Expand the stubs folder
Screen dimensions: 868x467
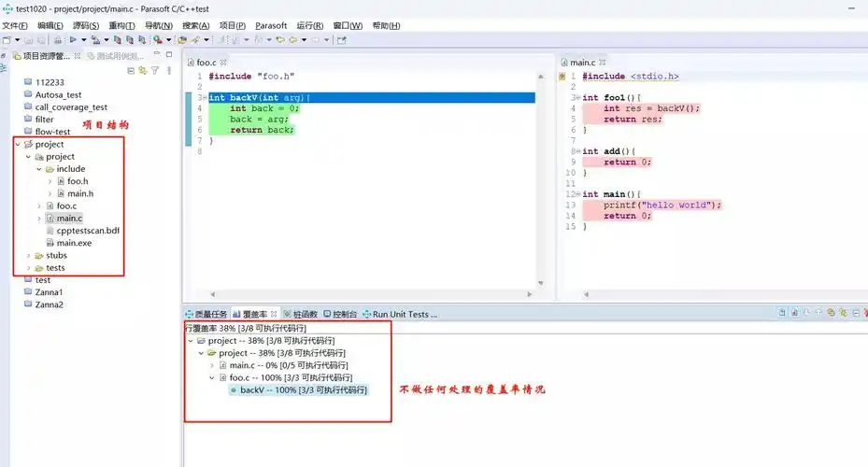pos(29,255)
